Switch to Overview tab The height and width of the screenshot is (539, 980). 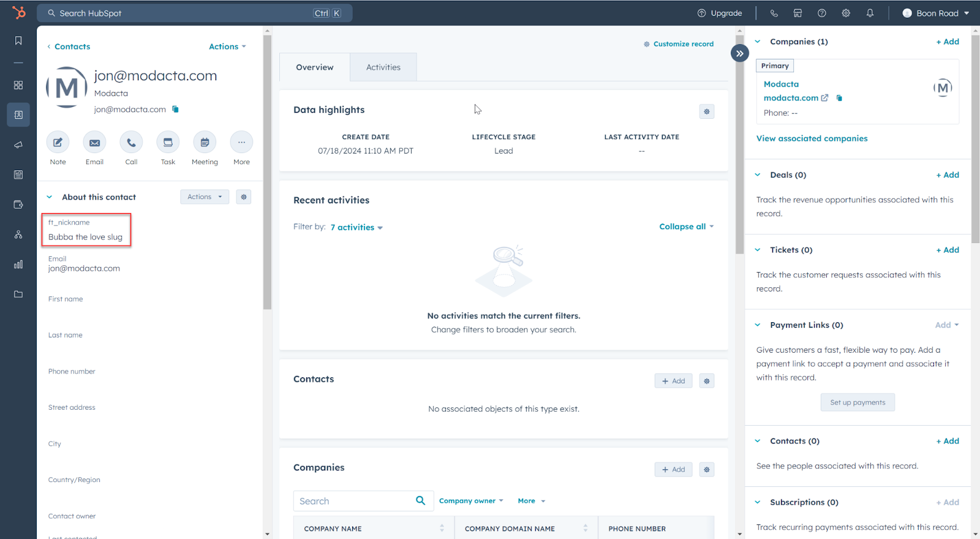(x=315, y=67)
